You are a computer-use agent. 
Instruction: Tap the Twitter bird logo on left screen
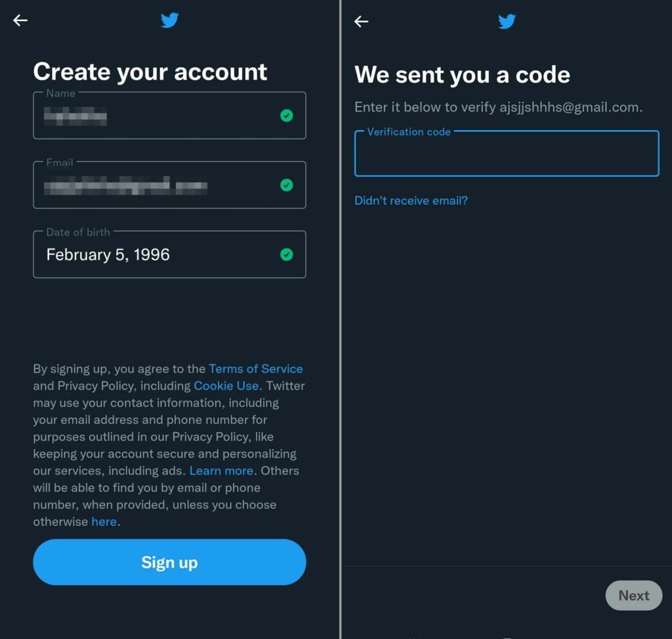170,20
